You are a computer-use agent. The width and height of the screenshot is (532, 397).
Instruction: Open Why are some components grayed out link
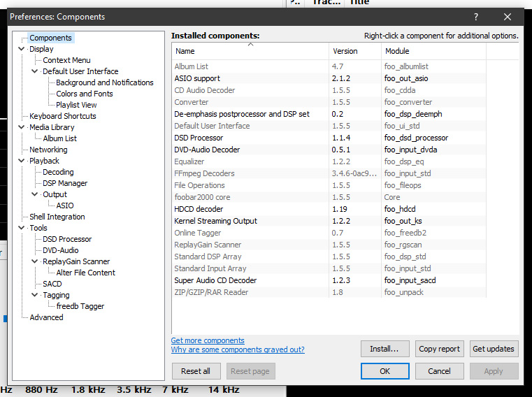[x=238, y=349]
